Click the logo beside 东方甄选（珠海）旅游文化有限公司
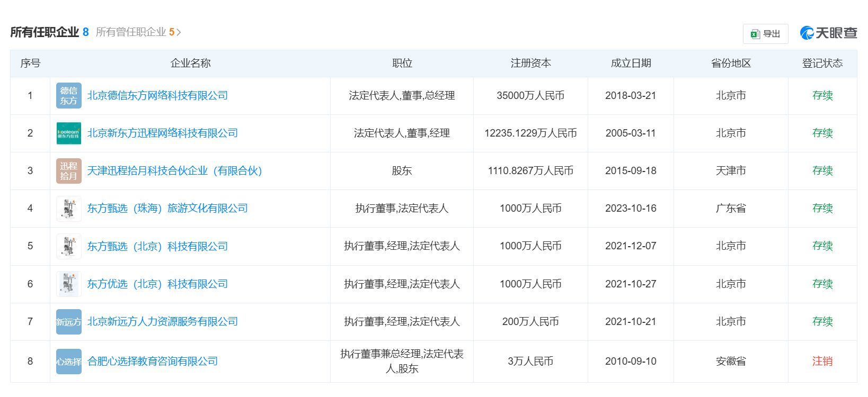Screen dimensions: 868x397 coord(68,209)
